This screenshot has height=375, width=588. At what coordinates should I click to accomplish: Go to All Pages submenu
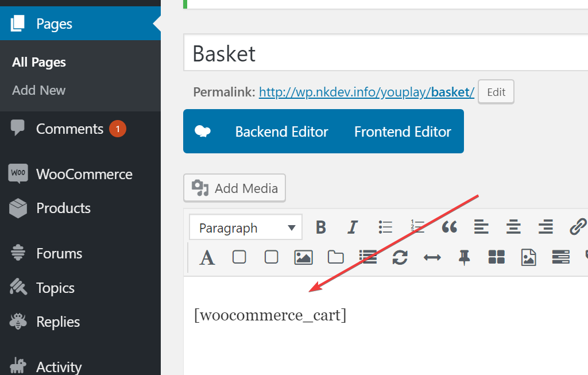[x=39, y=62]
